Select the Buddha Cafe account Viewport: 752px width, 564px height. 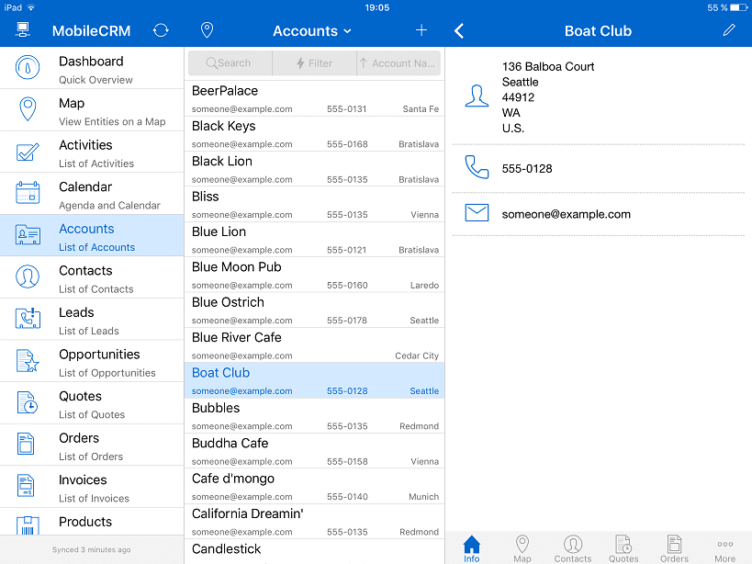click(x=314, y=451)
